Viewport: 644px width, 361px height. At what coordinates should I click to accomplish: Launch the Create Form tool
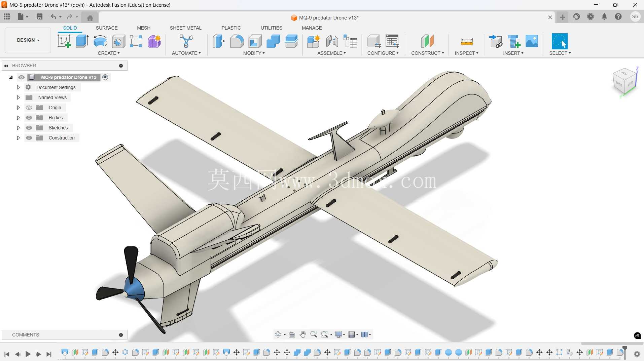click(154, 41)
